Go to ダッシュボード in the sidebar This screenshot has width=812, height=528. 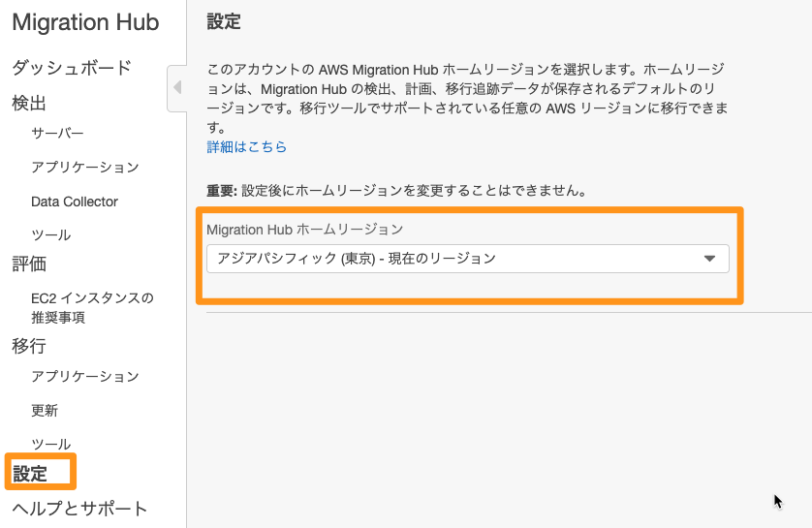72,68
